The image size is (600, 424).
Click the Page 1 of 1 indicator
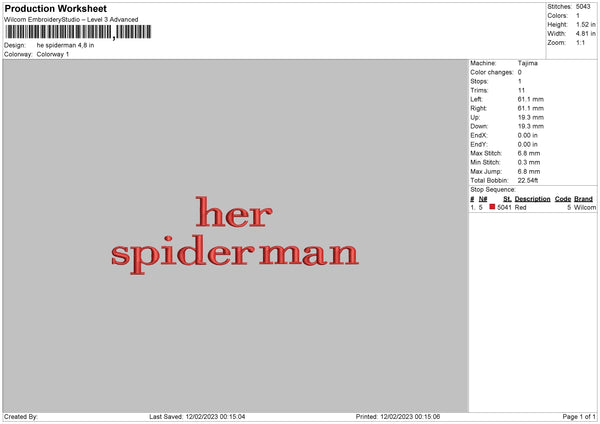(579, 416)
